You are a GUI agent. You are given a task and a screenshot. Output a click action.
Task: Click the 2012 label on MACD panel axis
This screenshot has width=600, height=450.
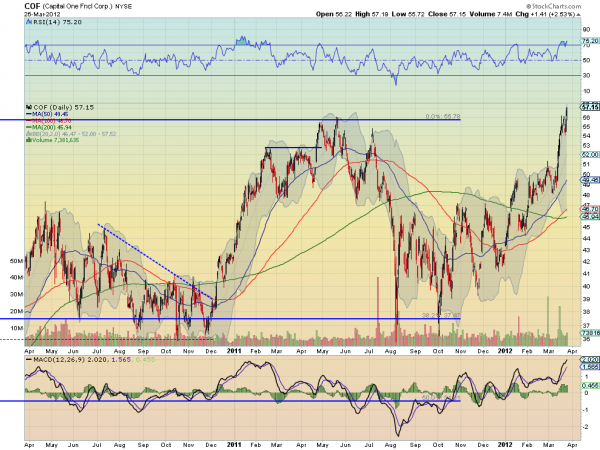505,445
